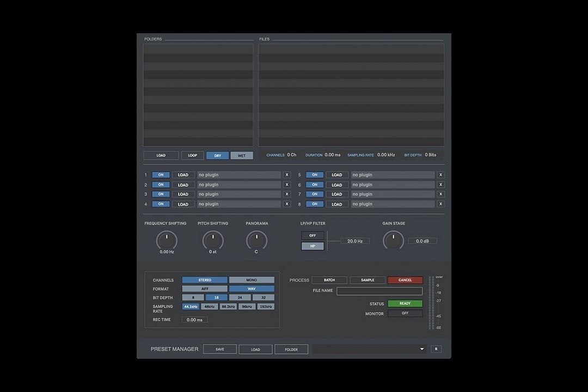Load a plugin into slot 8

tap(337, 204)
